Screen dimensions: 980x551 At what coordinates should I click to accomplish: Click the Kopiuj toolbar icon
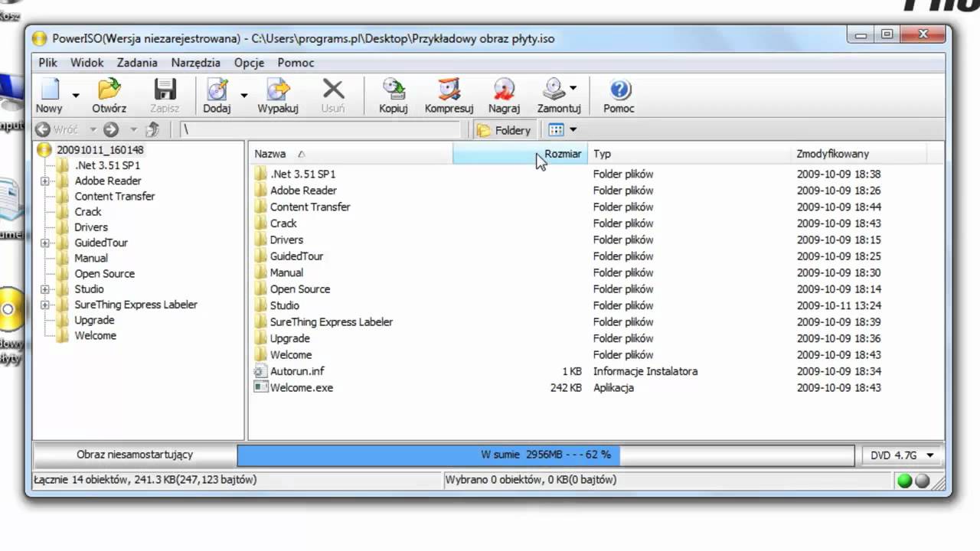click(394, 90)
